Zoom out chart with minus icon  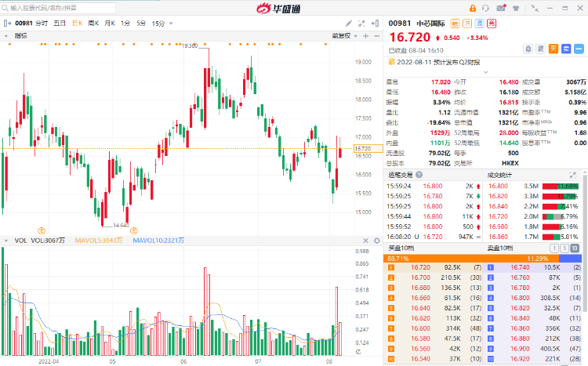pos(377,36)
